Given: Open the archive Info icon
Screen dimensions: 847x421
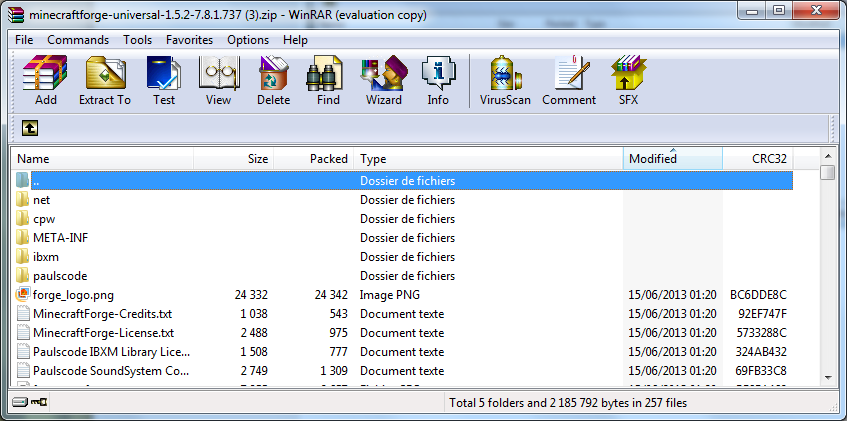Looking at the screenshot, I should coord(438,72).
